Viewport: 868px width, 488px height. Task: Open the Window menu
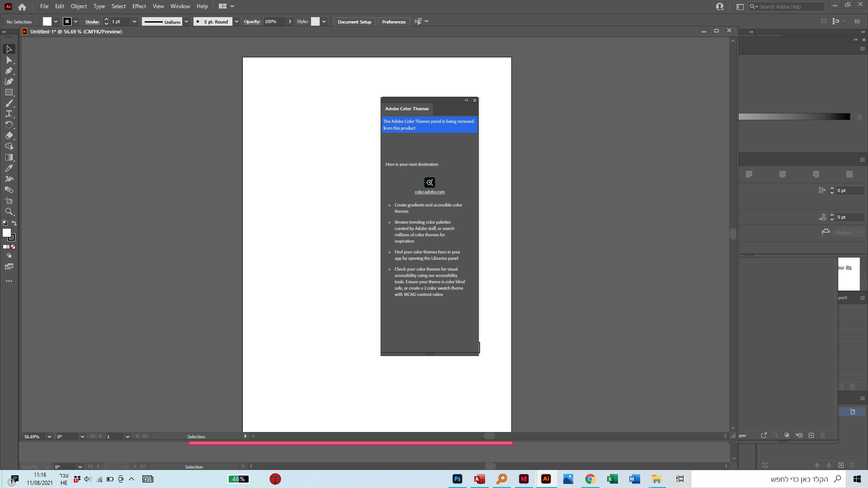click(180, 6)
